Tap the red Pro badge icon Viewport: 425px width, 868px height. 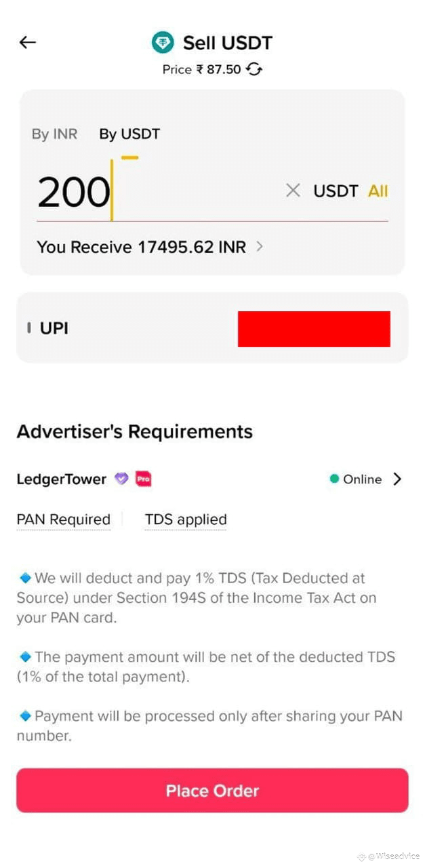(143, 479)
